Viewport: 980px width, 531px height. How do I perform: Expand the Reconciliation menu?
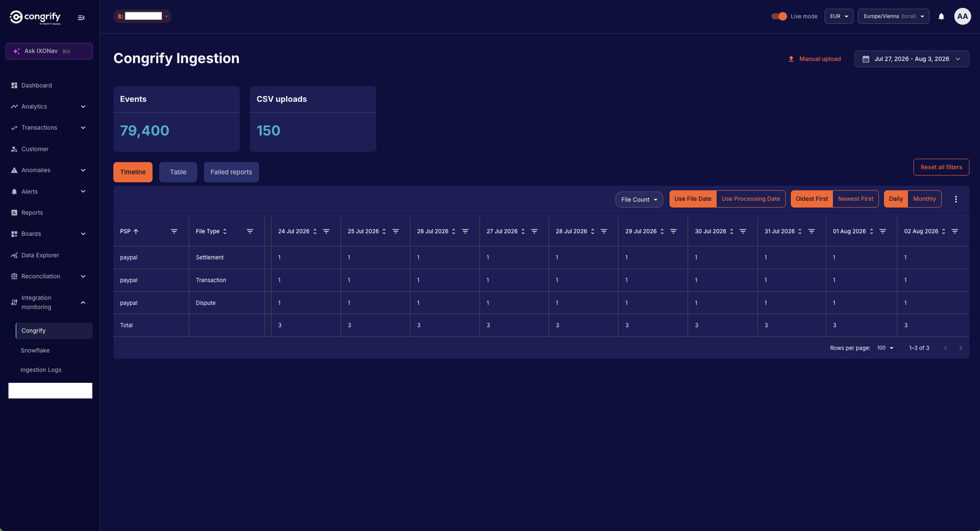[49, 277]
